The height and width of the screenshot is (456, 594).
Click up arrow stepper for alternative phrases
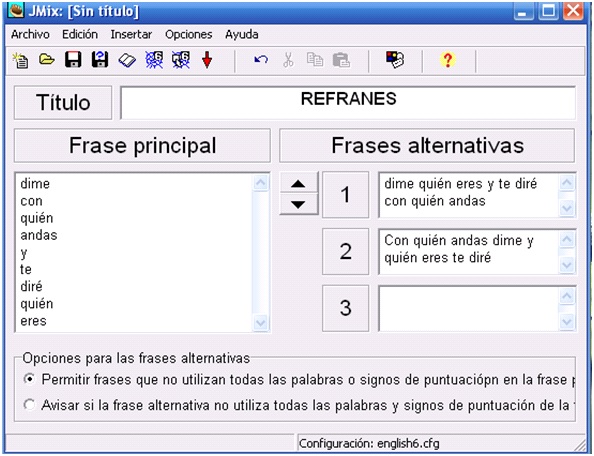tap(299, 183)
